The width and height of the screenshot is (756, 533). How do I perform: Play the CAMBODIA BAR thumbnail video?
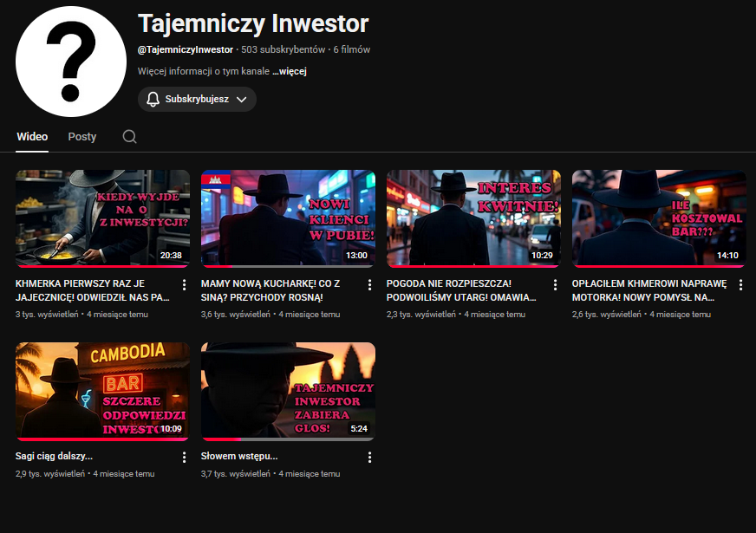point(102,391)
